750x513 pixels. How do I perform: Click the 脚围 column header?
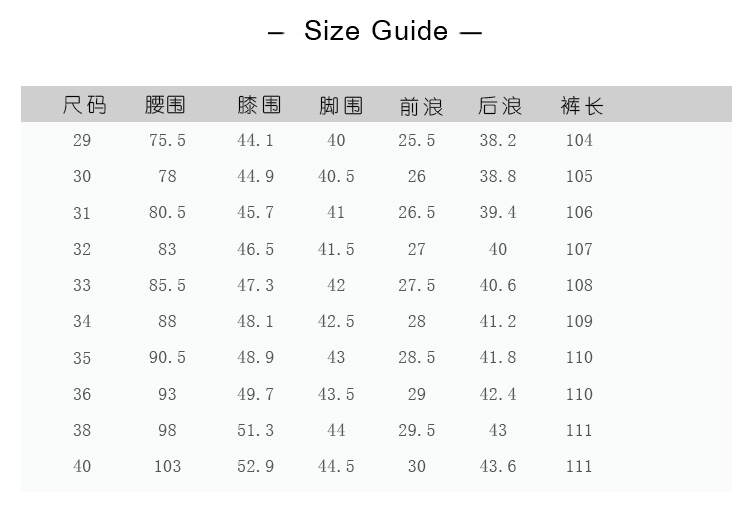pos(340,105)
